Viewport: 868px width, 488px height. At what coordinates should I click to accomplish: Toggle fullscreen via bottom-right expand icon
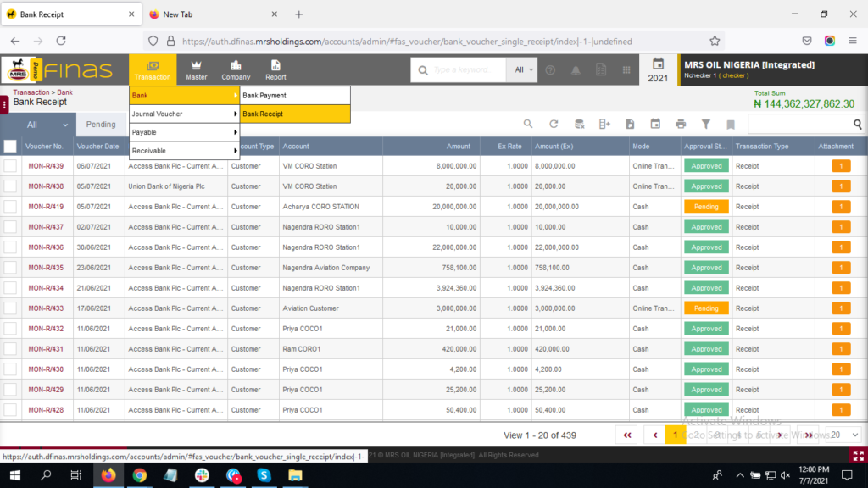click(858, 455)
